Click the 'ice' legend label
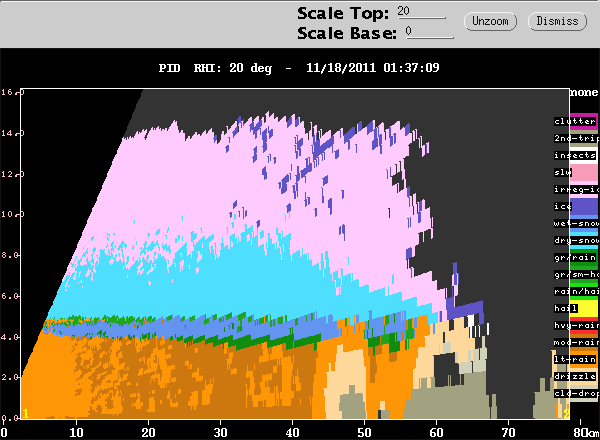Image resolution: width=600 pixels, height=440 pixels. (562, 206)
